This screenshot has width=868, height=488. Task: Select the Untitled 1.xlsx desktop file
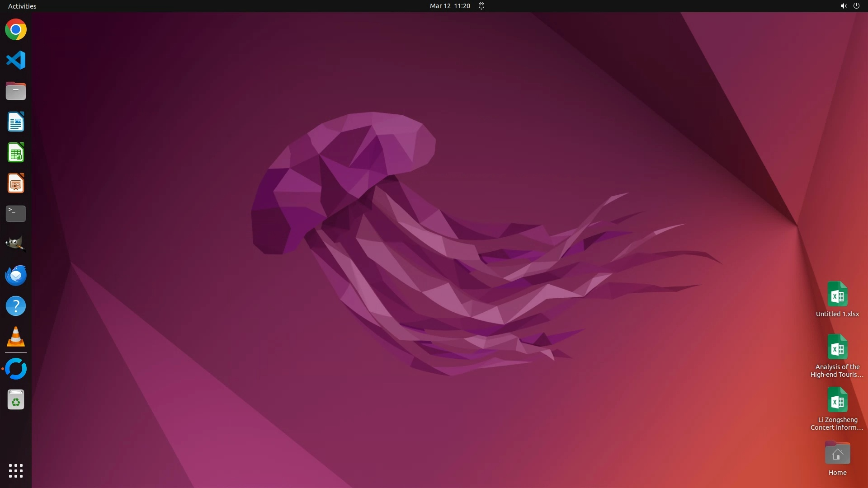[x=837, y=299]
